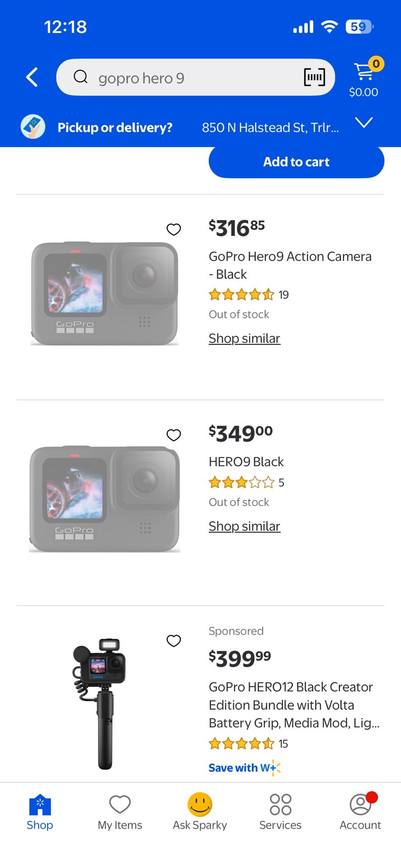Open Shop similar for GoPro Hero9
This screenshot has height=868, width=401.
click(x=244, y=338)
